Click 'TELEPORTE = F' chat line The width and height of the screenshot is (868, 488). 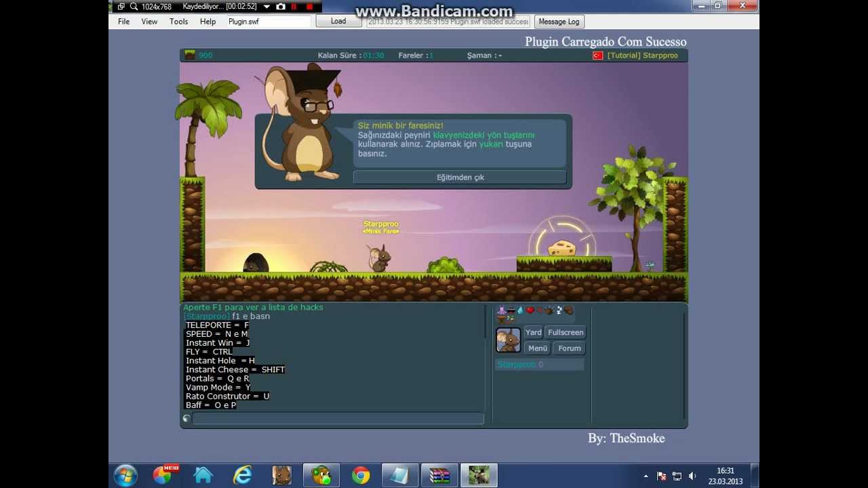tap(217, 325)
